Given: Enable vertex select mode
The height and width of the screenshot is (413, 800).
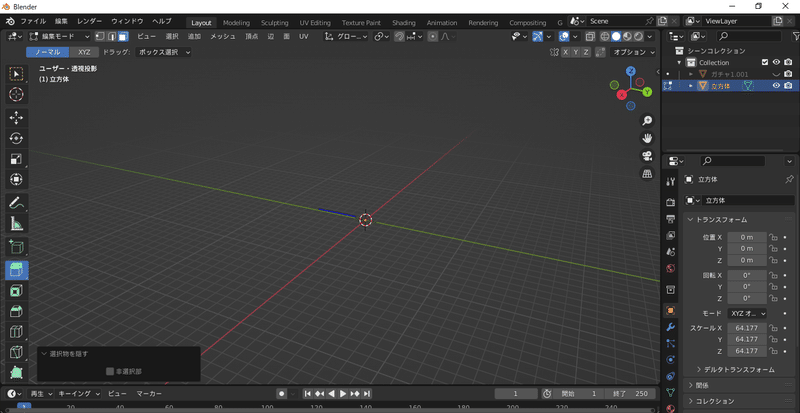Looking at the screenshot, I should tap(101, 36).
